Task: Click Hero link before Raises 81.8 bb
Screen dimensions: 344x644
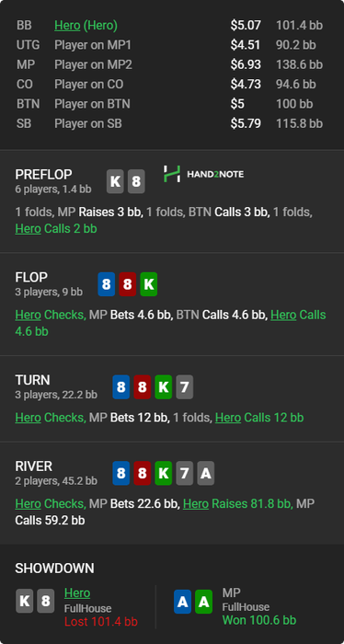Action: pos(196,503)
